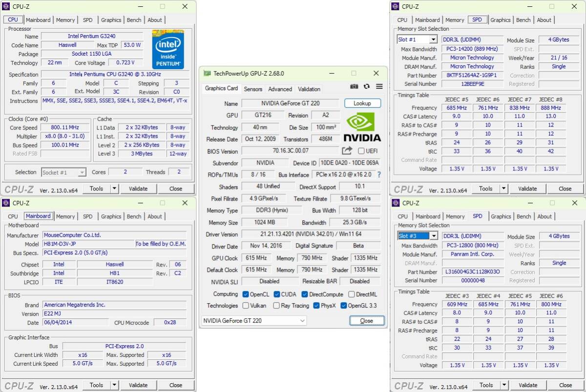
Task: Open the GPU-Z hamburger menu icon
Action: [379, 86]
